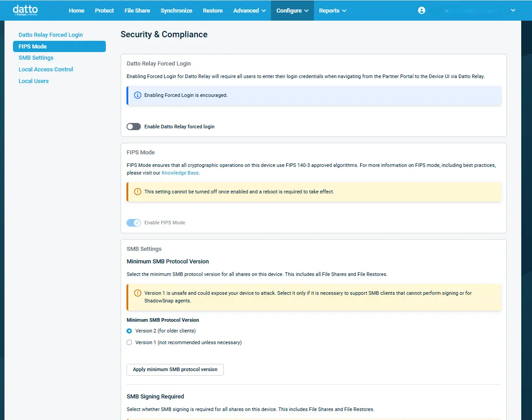Open the Protect page

[104, 10]
